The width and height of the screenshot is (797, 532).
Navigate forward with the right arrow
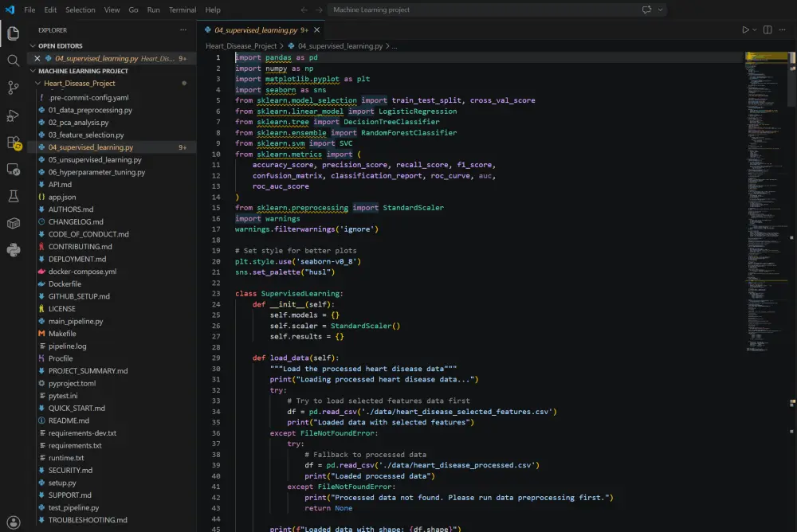coord(319,10)
